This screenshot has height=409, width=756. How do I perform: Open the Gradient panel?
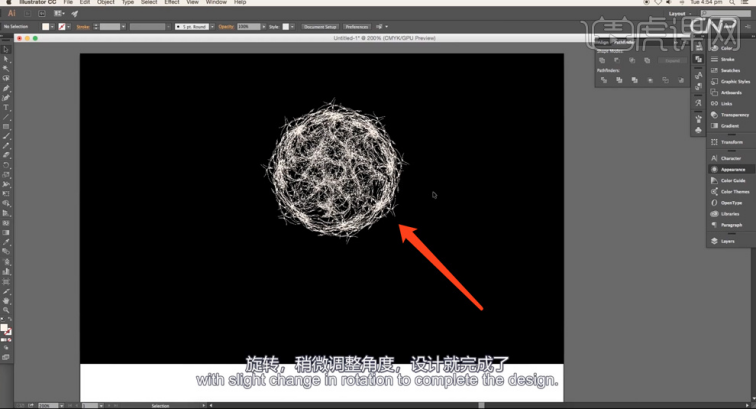[730, 126]
